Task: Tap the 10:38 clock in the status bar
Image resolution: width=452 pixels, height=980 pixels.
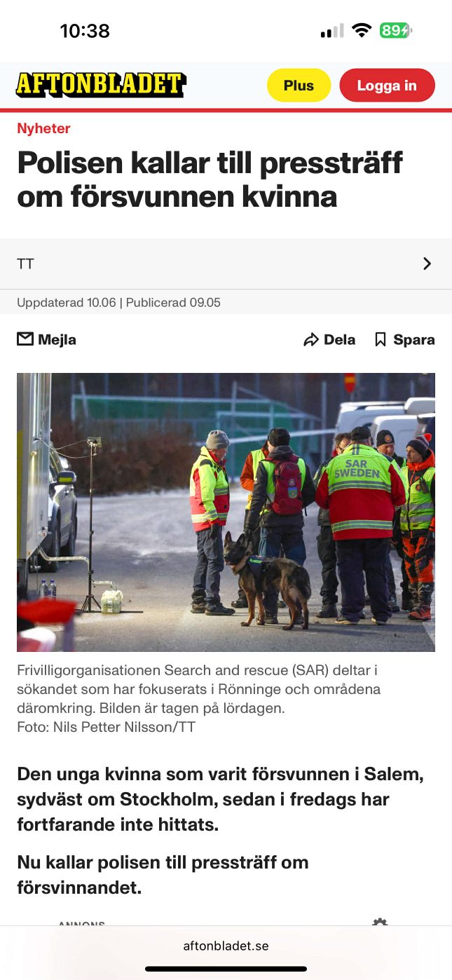Action: [x=85, y=31]
